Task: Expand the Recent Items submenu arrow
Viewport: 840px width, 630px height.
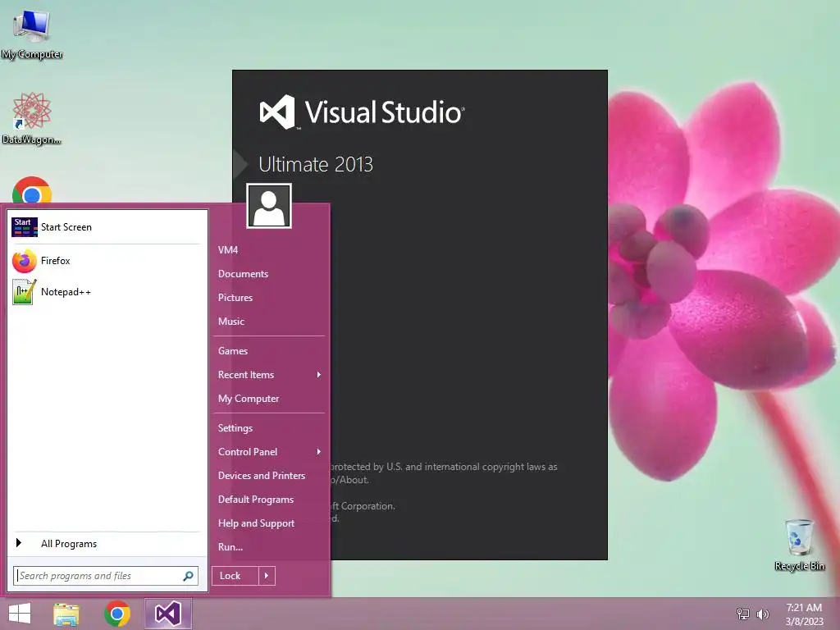Action: 319,375
